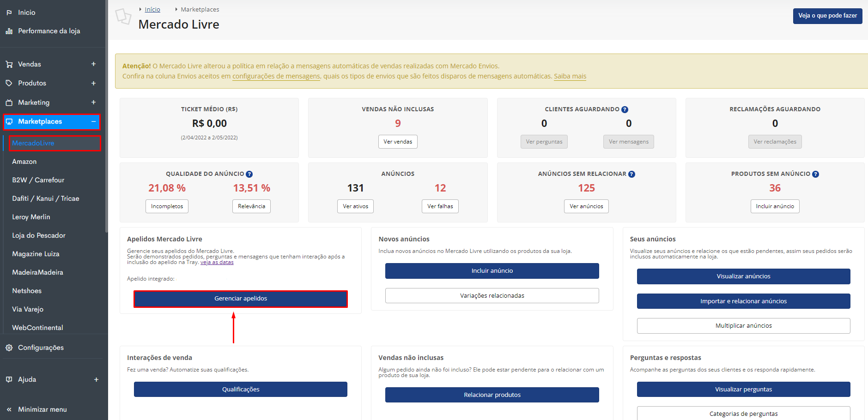This screenshot has width=868, height=420.
Task: Click blue Incluir anúncio button in Novos anúncios
Action: click(x=492, y=271)
